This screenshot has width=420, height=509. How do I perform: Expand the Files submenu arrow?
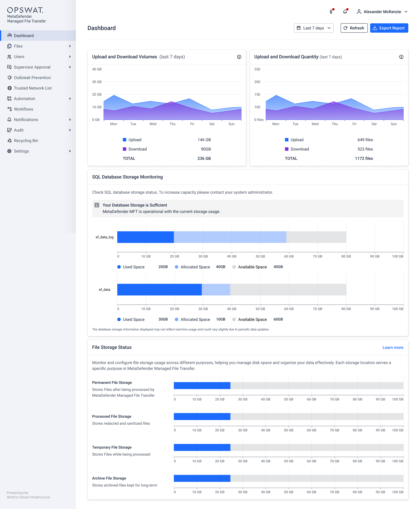(70, 46)
